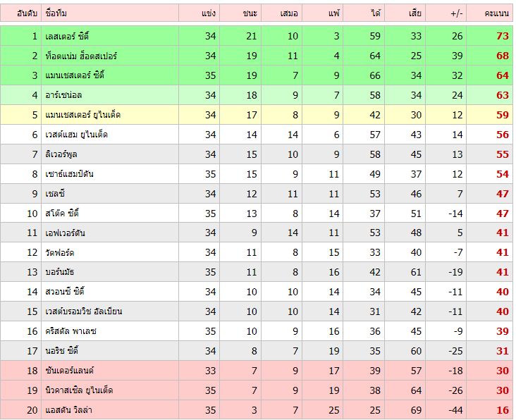The height and width of the screenshot is (420, 516).
Task: Click Leicester City's red points value 73
Action: pyautogui.click(x=502, y=36)
